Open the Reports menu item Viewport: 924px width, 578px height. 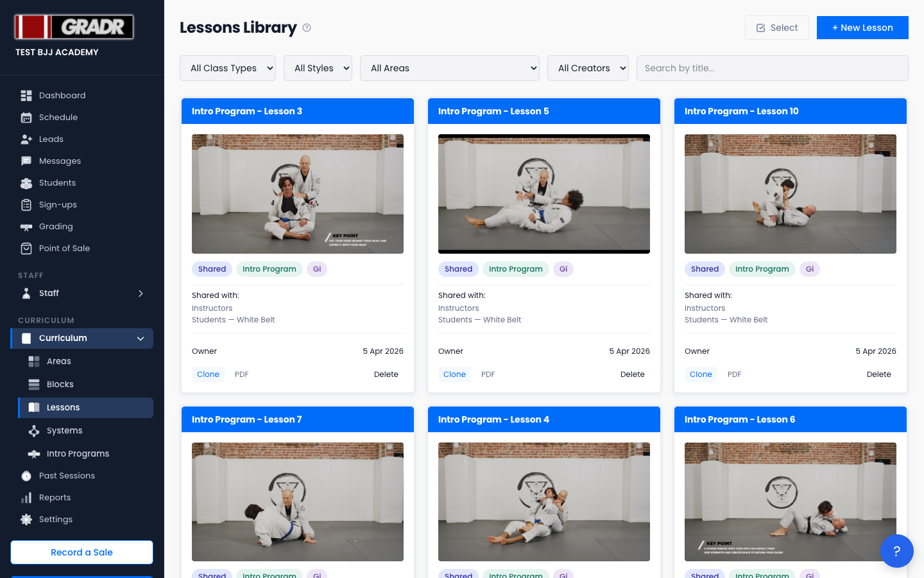tap(82, 498)
